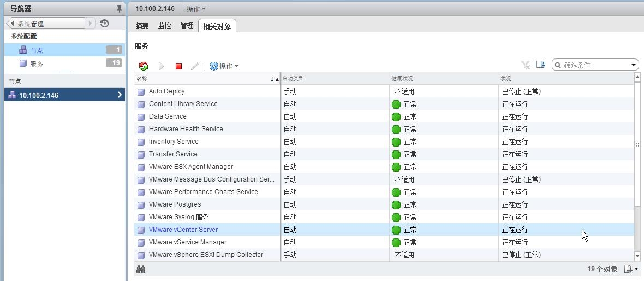Click the navigator panel splitter handle
This screenshot has height=281, width=644.
[65, 72]
